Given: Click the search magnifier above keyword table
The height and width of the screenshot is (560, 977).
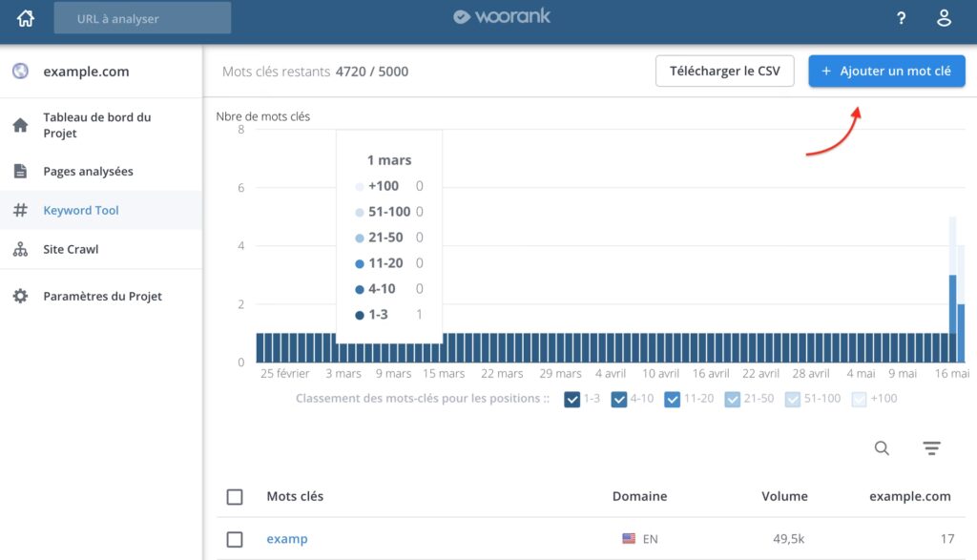Looking at the screenshot, I should coord(883,448).
